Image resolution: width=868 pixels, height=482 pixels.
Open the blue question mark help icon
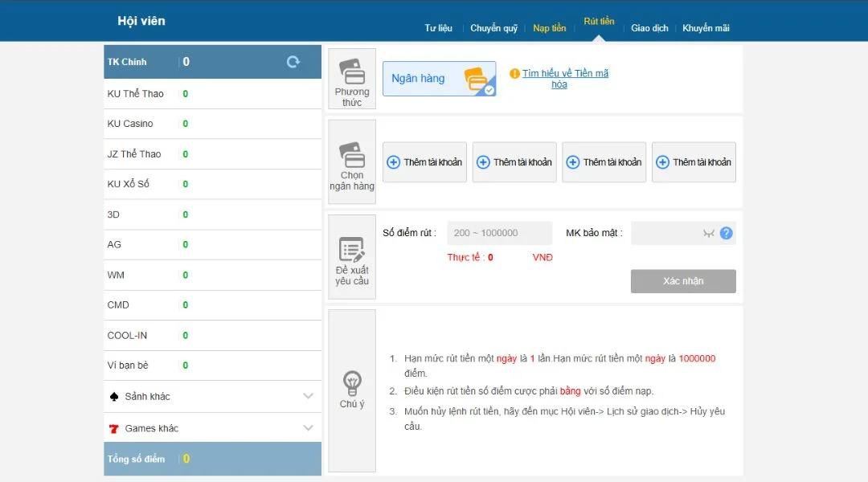pos(727,233)
